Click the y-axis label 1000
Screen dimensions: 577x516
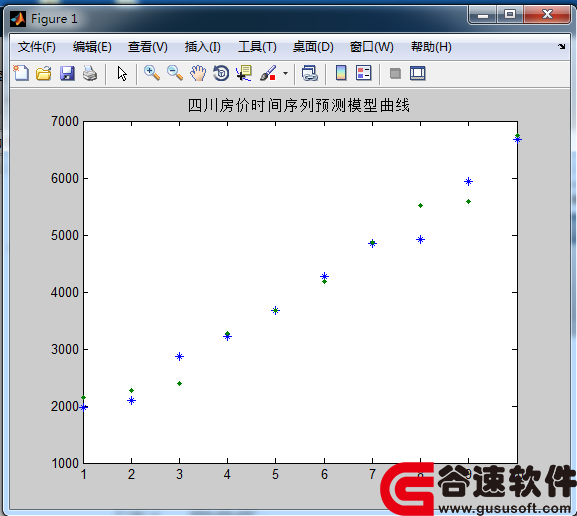tap(65, 464)
